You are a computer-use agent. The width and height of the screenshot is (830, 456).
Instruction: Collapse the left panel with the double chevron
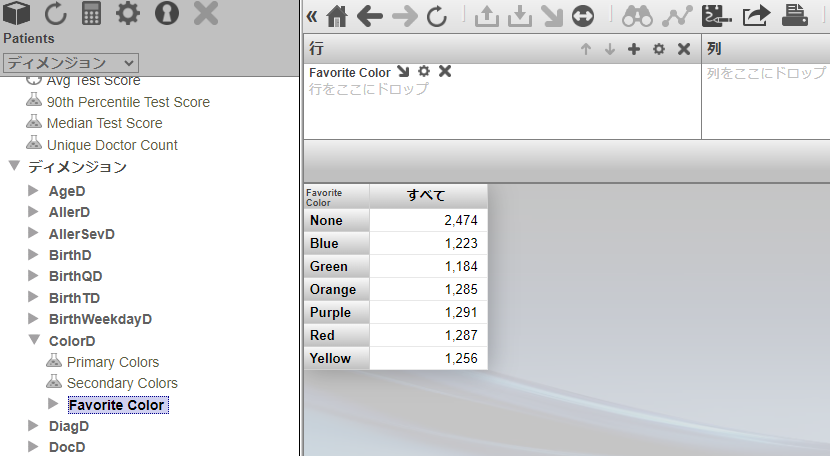click(311, 17)
